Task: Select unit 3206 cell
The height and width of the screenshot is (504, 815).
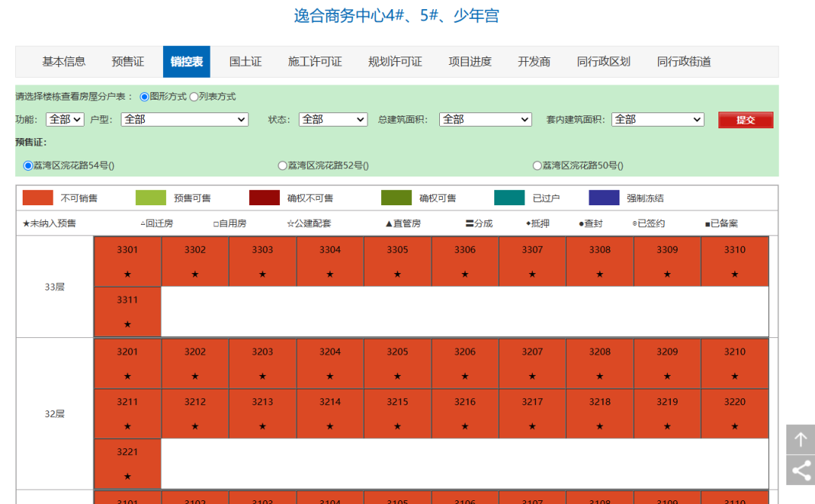Action: click(x=465, y=364)
